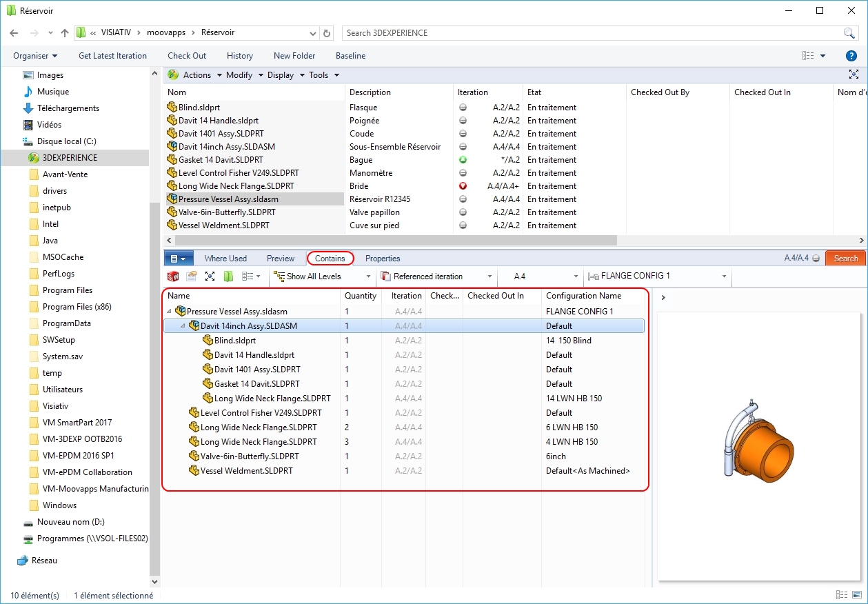Click the Baseline command
The width and height of the screenshot is (868, 604).
(x=351, y=56)
